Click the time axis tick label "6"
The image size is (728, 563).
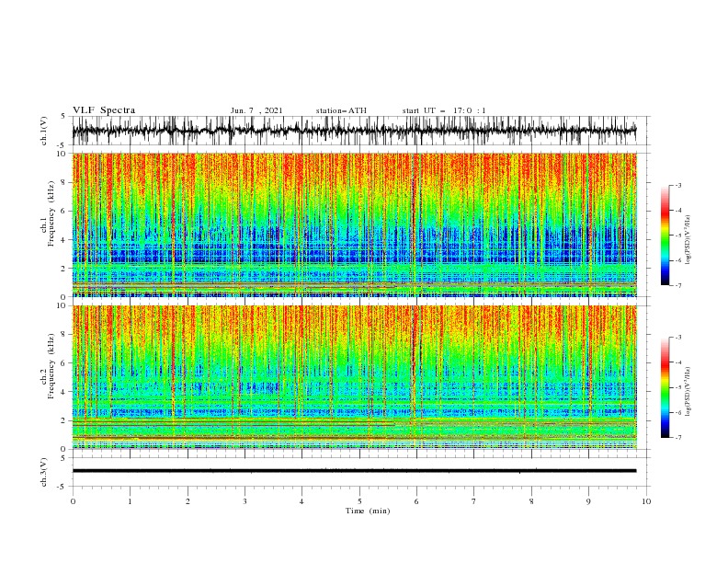pyautogui.click(x=416, y=501)
